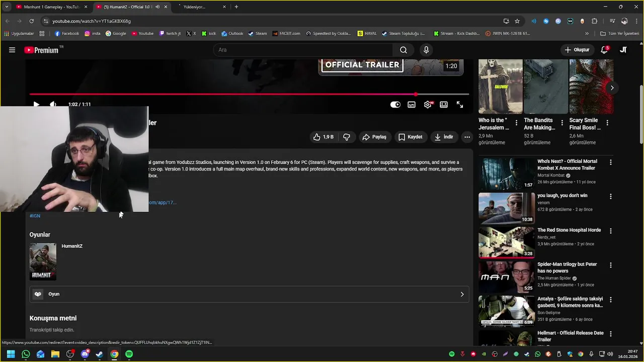The height and width of the screenshot is (362, 644).
Task: Open options for Scary Smile short
Action: [x=607, y=123]
